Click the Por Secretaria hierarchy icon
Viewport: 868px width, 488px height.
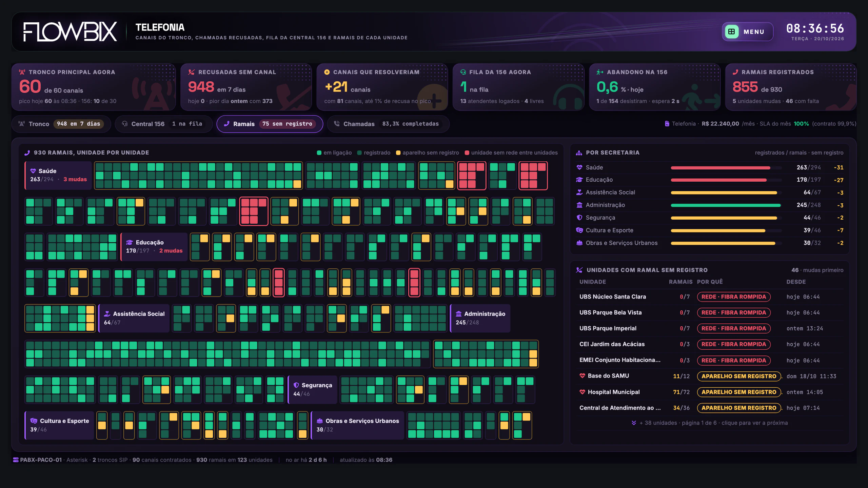(579, 153)
